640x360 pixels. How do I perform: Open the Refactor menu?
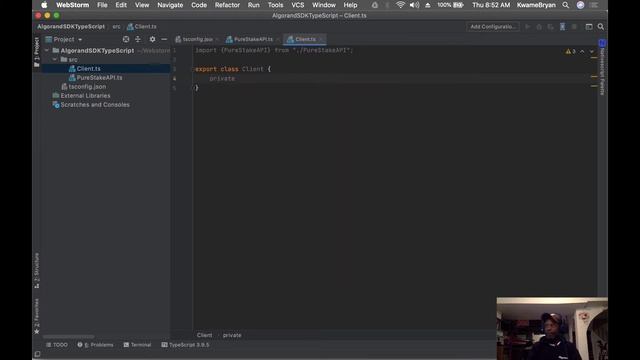point(227,5)
